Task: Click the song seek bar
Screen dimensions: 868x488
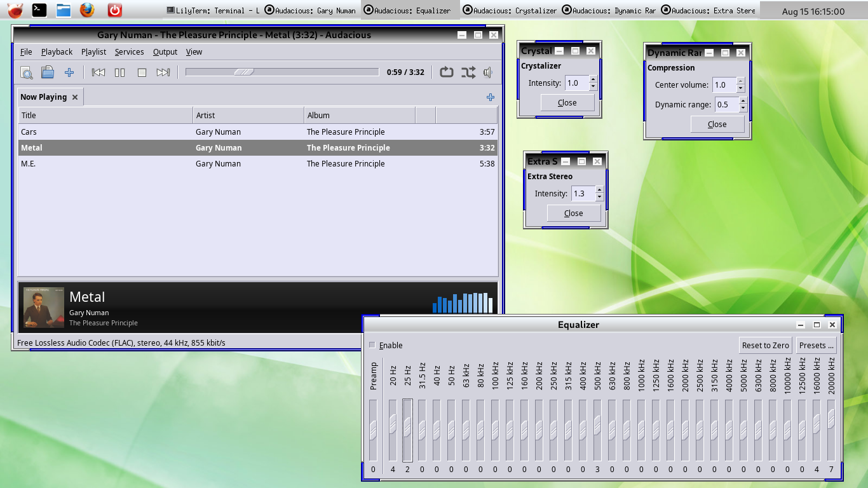Action: coord(282,72)
